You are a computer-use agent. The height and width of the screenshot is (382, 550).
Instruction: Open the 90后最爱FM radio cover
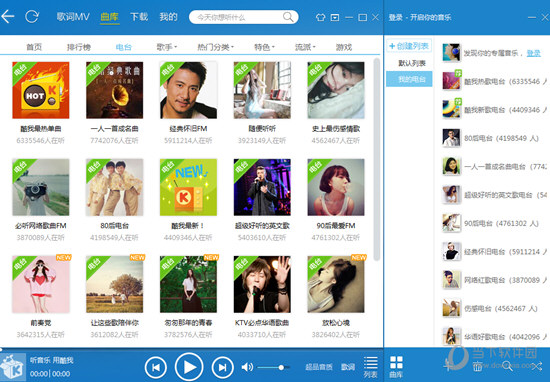[336, 187]
